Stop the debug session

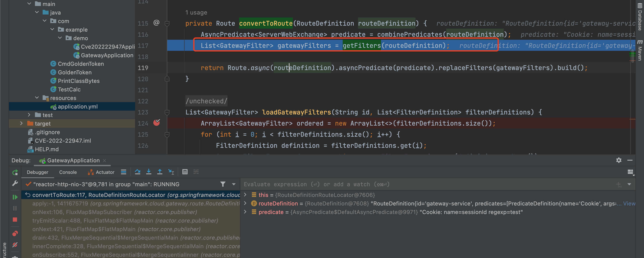click(15, 220)
